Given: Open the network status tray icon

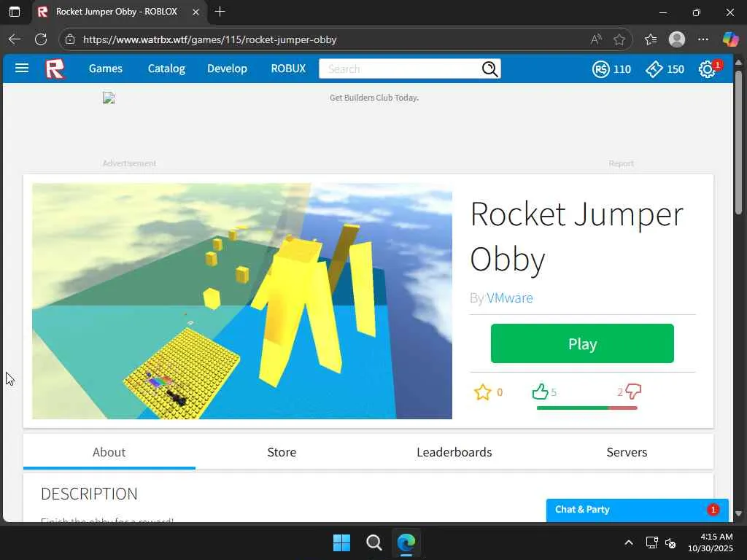Looking at the screenshot, I should click(x=651, y=542).
